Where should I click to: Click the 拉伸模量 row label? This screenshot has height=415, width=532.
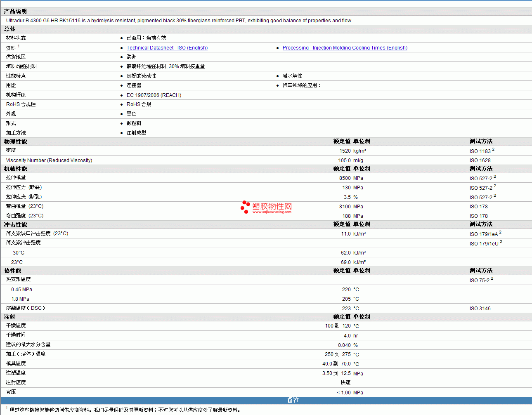[16, 177]
